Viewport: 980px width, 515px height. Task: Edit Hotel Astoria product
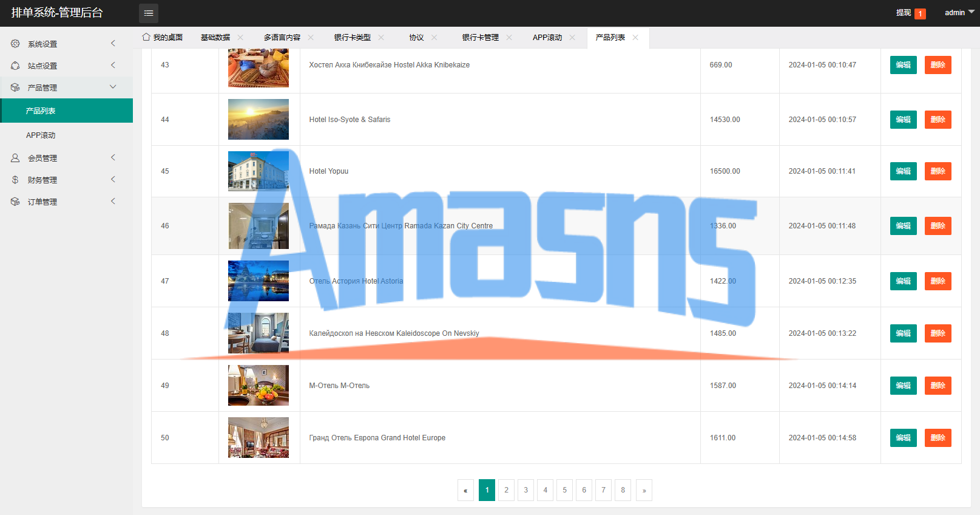coord(904,281)
